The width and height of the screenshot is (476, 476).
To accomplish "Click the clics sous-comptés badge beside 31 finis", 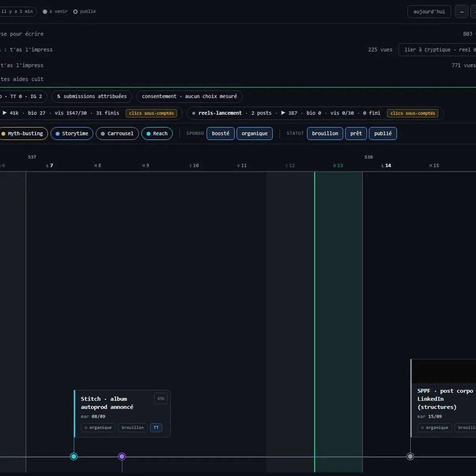I will [152, 113].
